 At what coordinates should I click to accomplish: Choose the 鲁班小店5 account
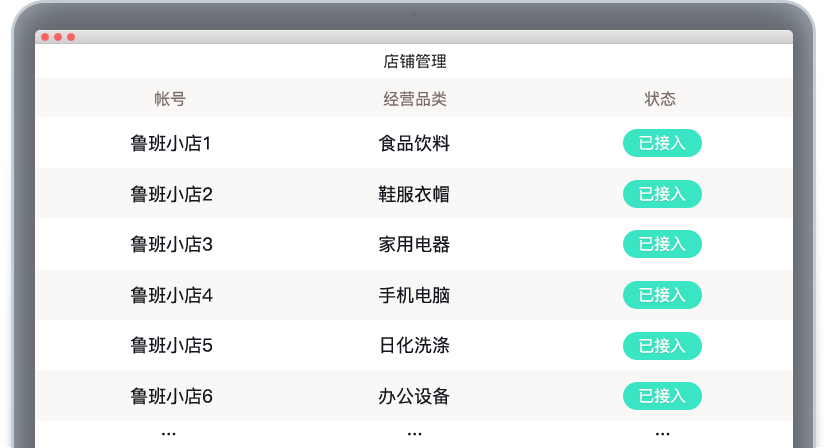coord(170,346)
